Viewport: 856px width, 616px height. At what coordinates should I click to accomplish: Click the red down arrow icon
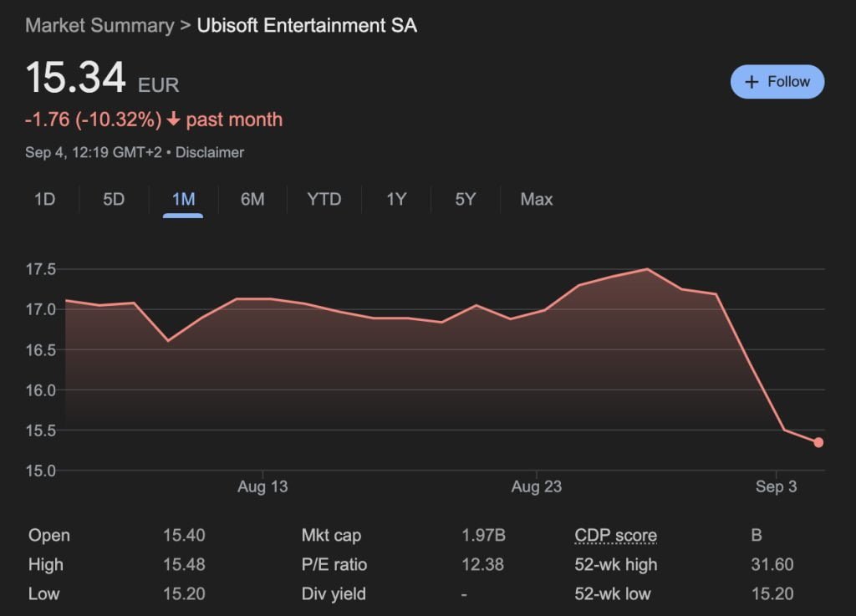(173, 119)
